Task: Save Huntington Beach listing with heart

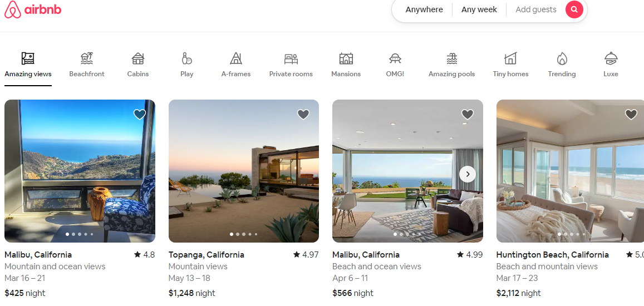Action: (631, 114)
